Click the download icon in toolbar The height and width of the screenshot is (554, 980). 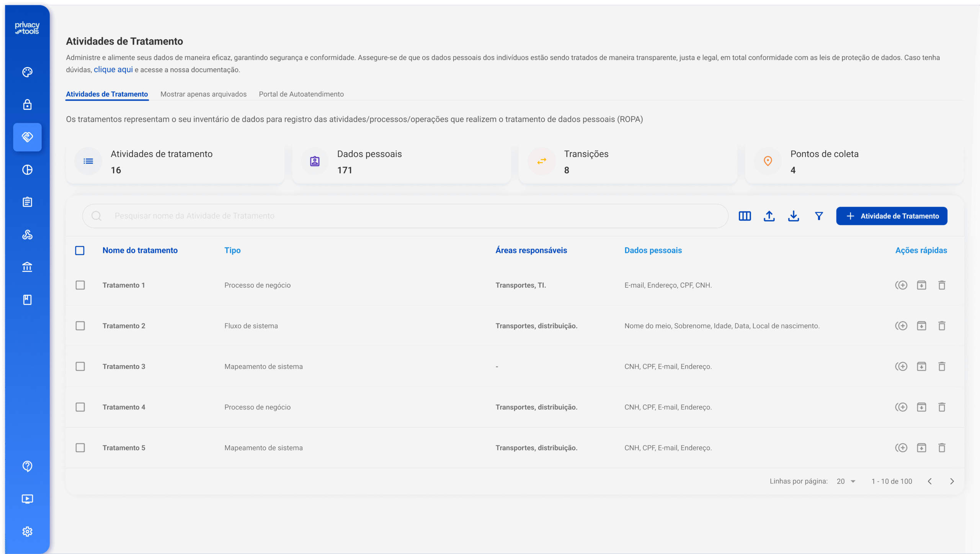(x=794, y=216)
